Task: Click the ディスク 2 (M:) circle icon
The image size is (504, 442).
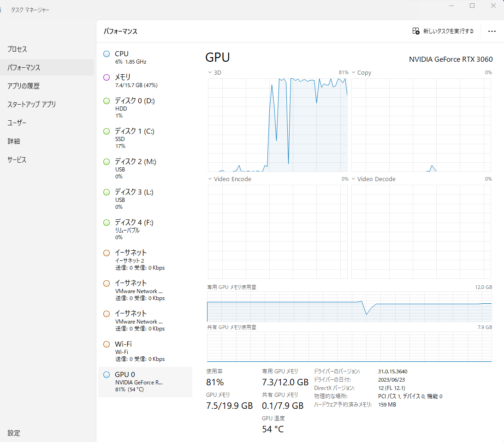Action: click(x=107, y=162)
